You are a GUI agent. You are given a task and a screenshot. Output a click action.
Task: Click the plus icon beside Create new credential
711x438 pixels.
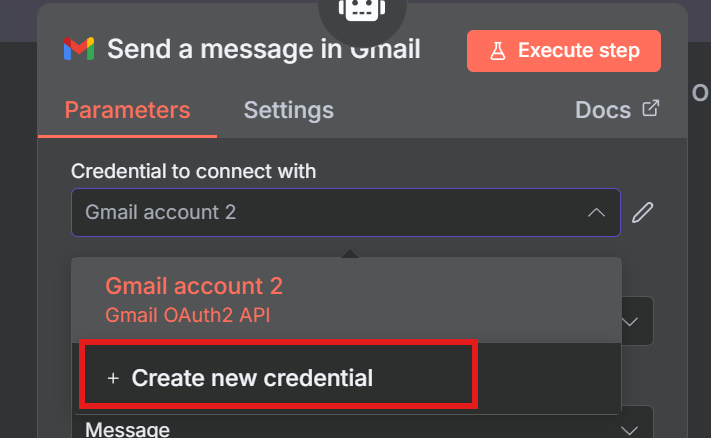112,378
